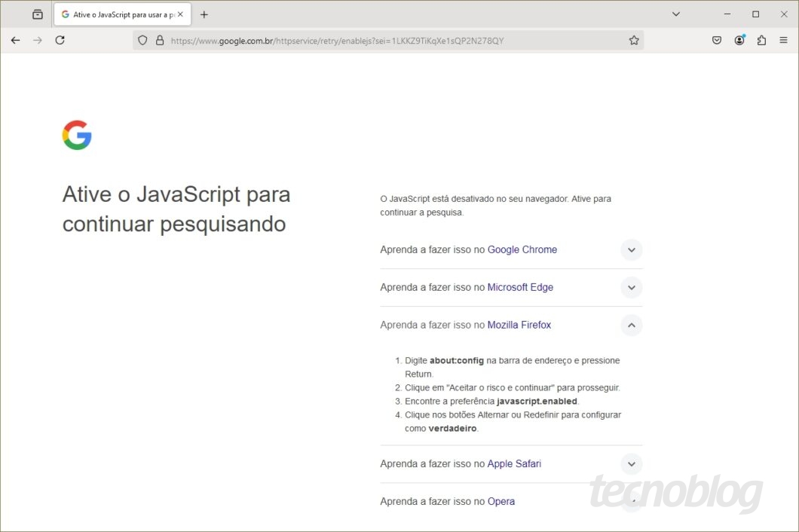Image resolution: width=799 pixels, height=532 pixels.
Task: Click the Firefox View icon
Action: (x=35, y=14)
